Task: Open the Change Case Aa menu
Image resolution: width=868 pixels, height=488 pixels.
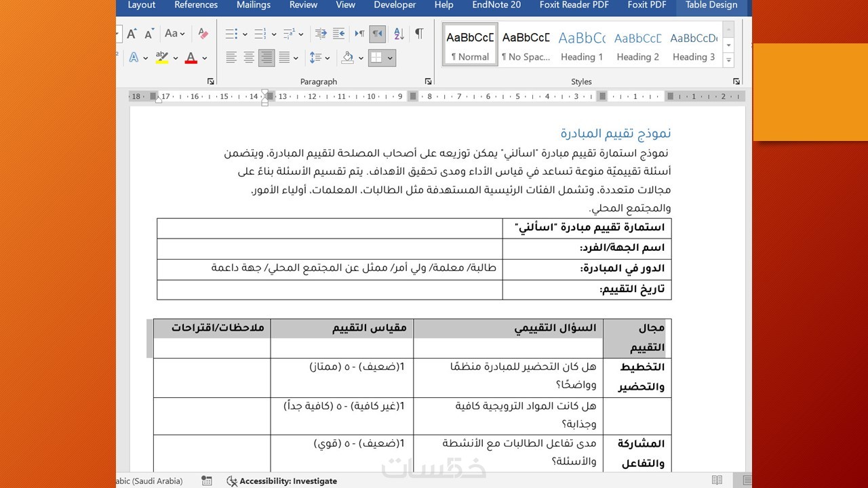Action: (x=174, y=33)
